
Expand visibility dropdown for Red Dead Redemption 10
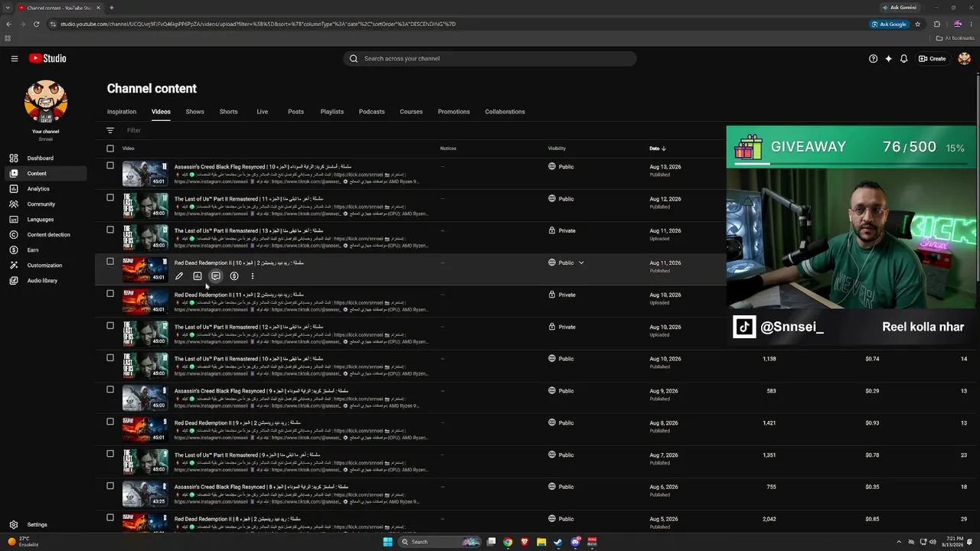(581, 263)
